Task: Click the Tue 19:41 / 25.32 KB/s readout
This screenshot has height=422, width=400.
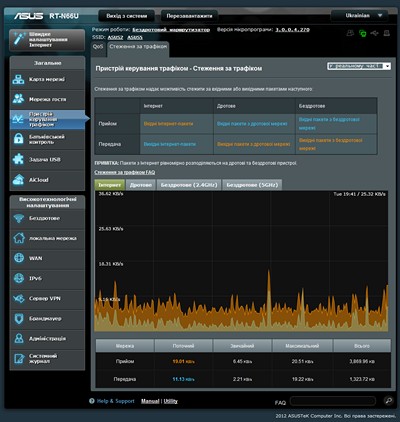Action: click(359, 194)
